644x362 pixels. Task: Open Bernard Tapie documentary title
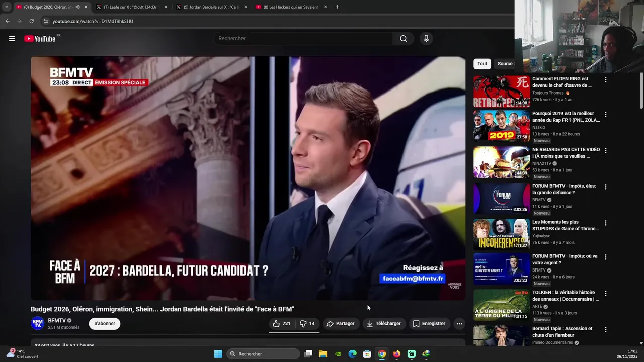[x=562, y=332]
